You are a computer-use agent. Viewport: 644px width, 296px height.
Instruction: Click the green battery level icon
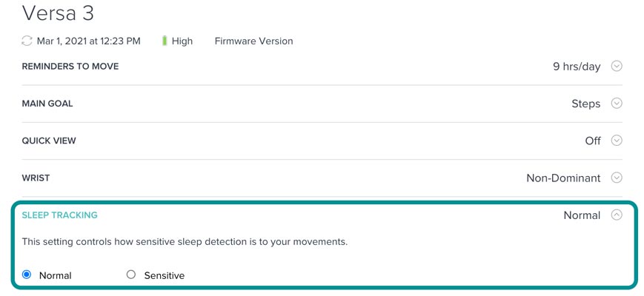pyautogui.click(x=164, y=41)
